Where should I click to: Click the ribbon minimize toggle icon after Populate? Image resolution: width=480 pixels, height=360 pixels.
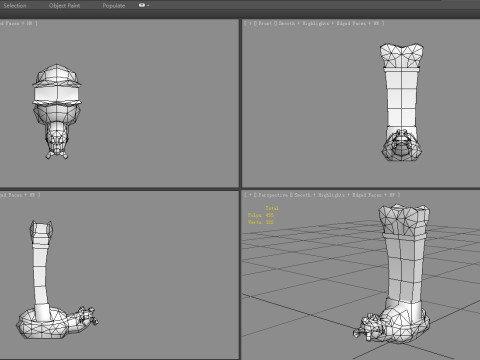(x=142, y=5)
